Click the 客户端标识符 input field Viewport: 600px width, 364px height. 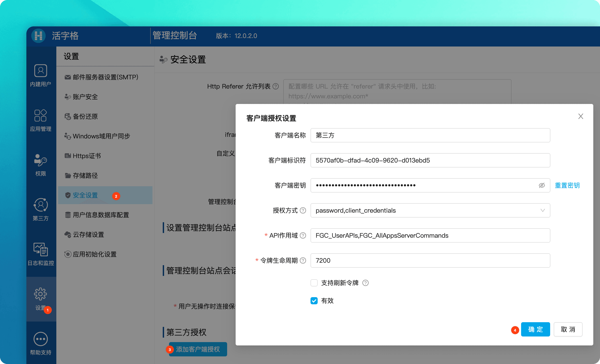pyautogui.click(x=430, y=161)
